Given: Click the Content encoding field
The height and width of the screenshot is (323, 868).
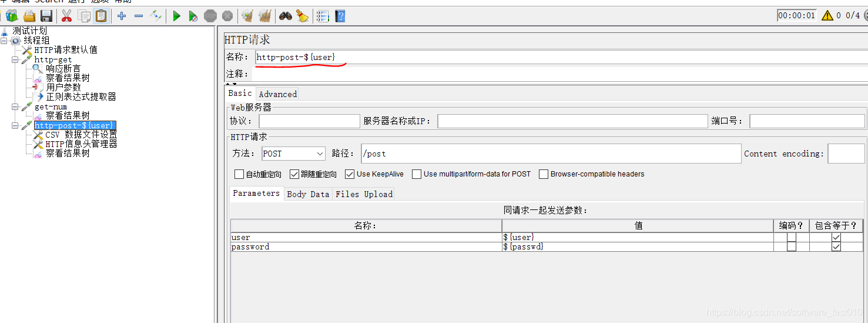Looking at the screenshot, I should (x=846, y=154).
